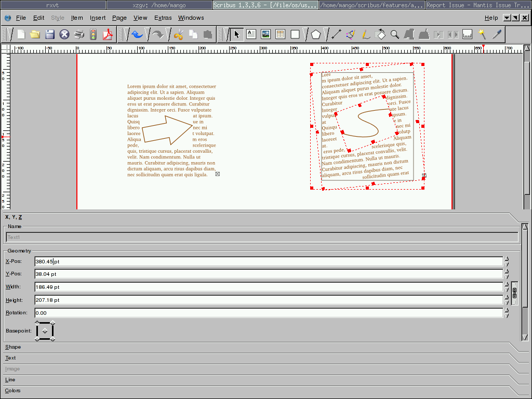This screenshot has height=399, width=532.
Task: Switch to the rxvt terminal window
Action: (52, 5)
